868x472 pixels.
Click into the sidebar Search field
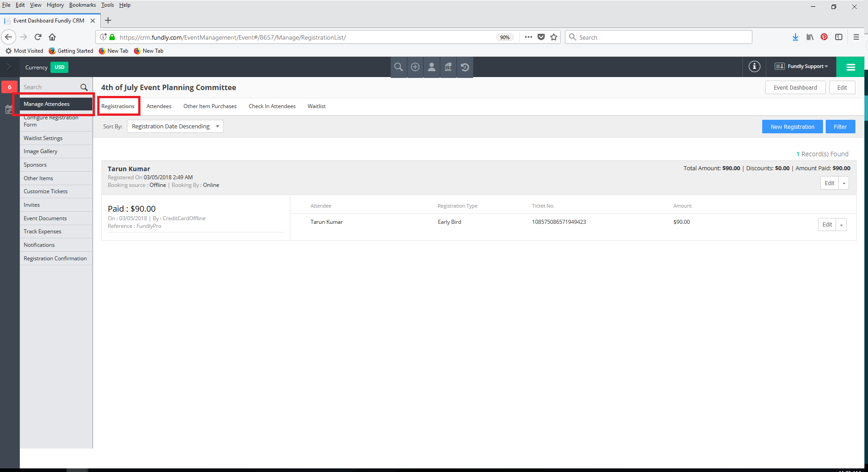50,86
